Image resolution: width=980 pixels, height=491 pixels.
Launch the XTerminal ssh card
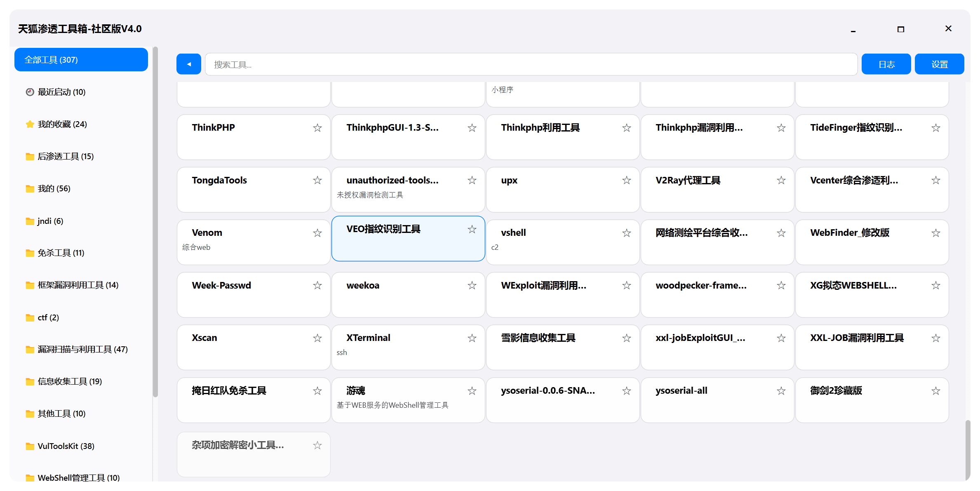click(x=408, y=348)
